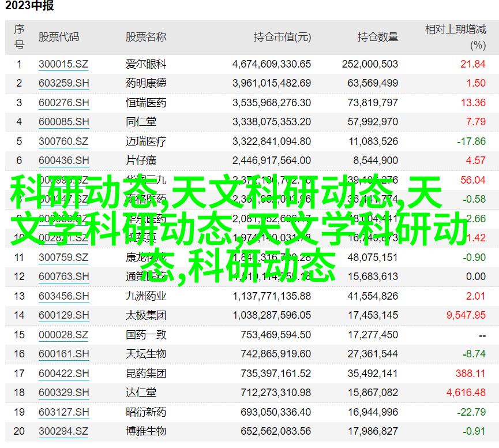Select the change value 21.84

click(473, 64)
